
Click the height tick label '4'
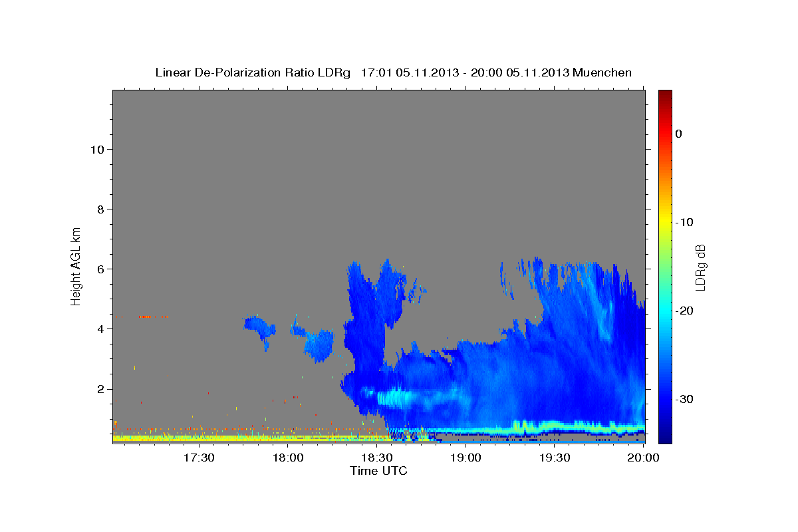[x=102, y=329]
